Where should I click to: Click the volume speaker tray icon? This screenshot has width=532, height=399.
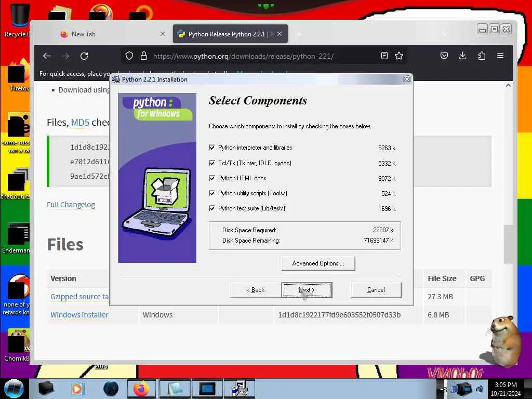click(480, 389)
